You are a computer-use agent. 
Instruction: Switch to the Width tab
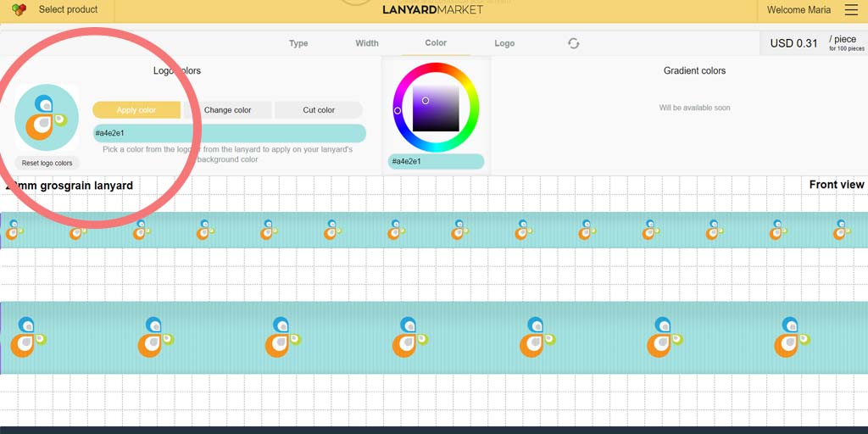coord(367,43)
